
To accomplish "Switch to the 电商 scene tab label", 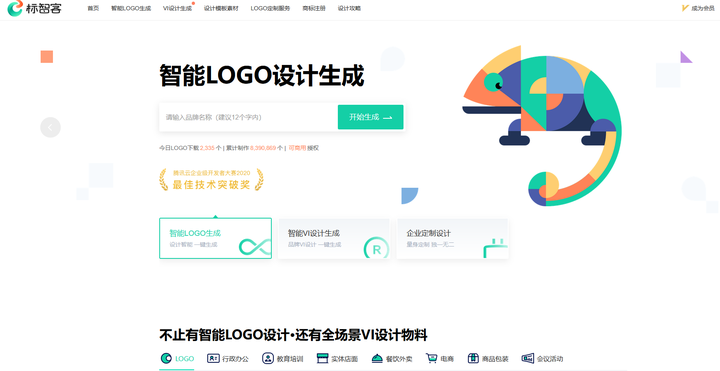I will tap(447, 359).
